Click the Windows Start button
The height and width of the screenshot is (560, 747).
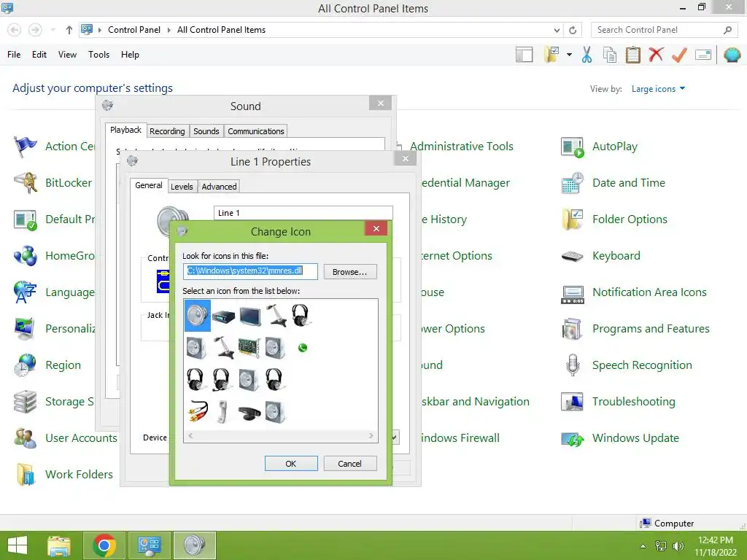(x=18, y=545)
